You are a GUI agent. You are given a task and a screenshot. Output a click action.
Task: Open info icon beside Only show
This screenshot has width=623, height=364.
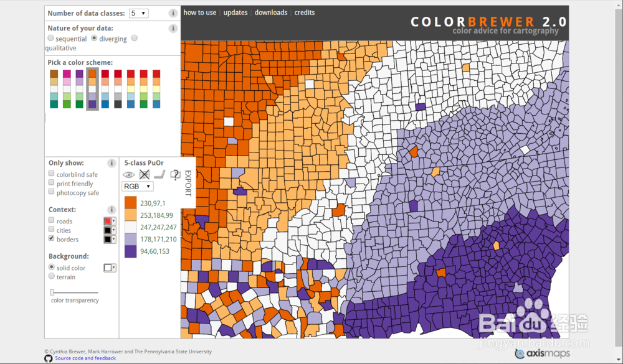click(112, 163)
